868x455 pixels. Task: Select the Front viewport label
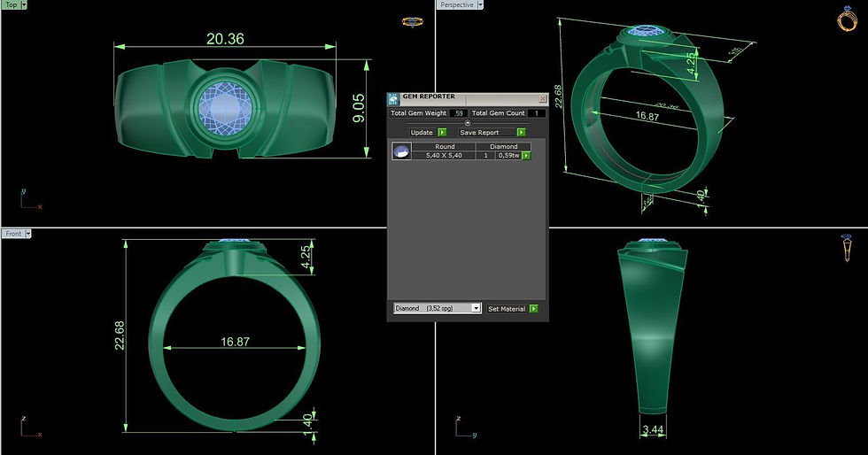pyautogui.click(x=13, y=234)
